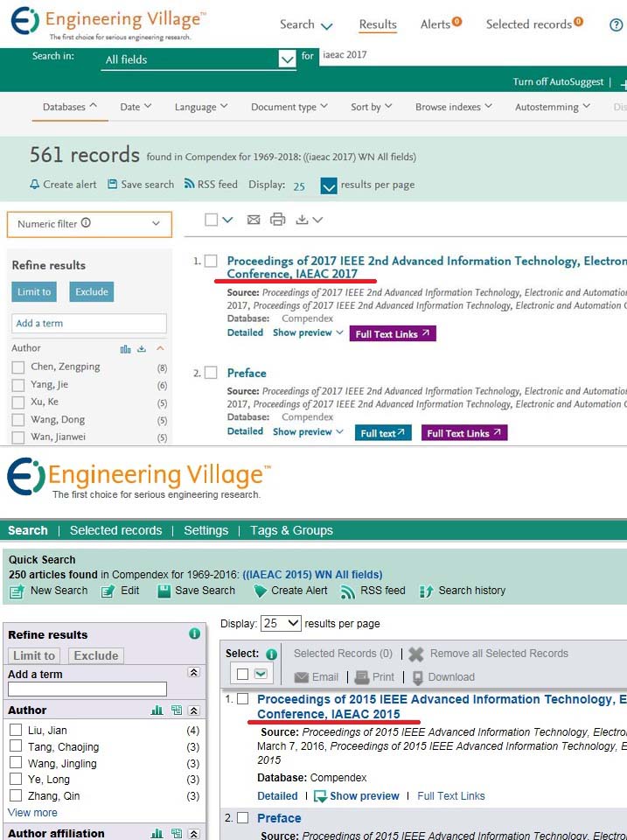Viewport: 627px width, 840px height.
Task: Check the Liu, Jian author checkbox
Action: [16, 730]
